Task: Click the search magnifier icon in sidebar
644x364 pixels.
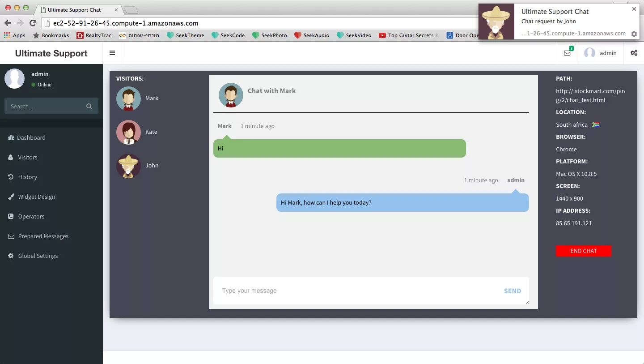Action: [89, 106]
